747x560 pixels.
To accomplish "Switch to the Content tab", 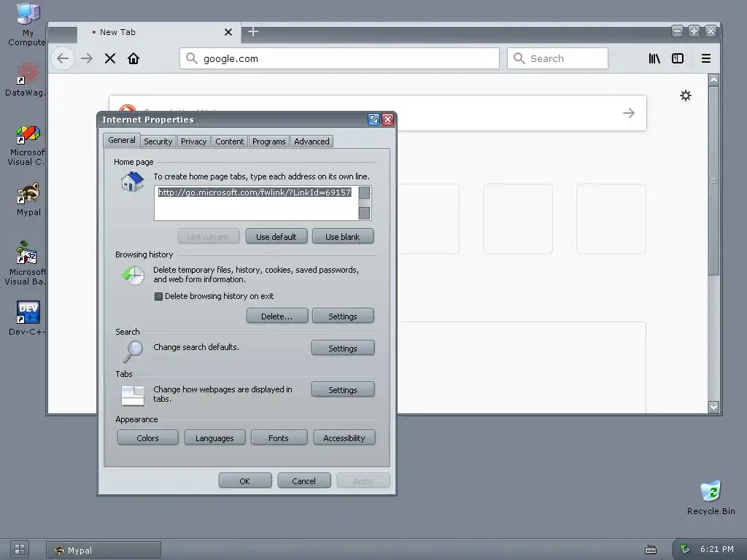I will pos(229,141).
